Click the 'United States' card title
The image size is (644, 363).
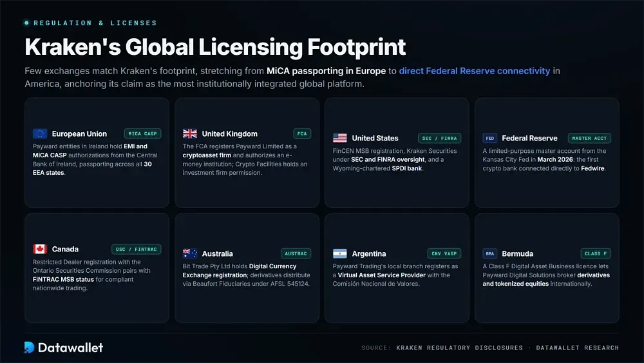375,139
